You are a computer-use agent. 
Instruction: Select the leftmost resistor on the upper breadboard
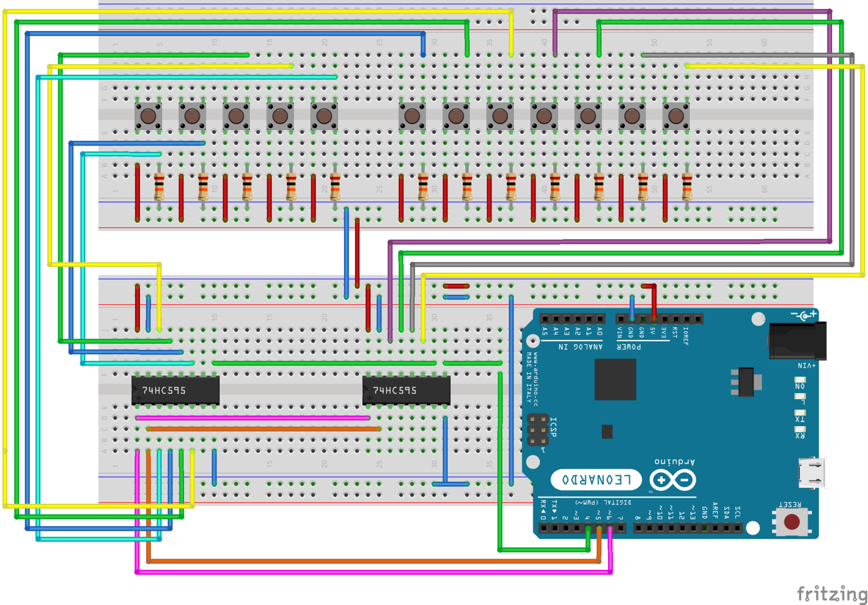159,187
